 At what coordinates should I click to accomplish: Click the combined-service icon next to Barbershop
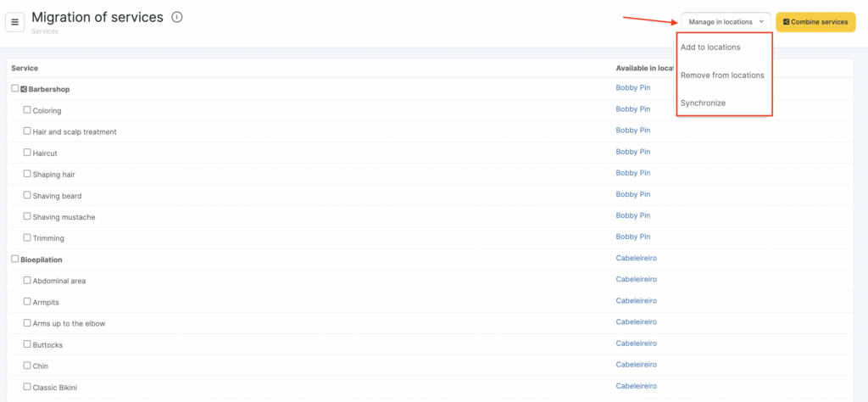pyautogui.click(x=24, y=89)
